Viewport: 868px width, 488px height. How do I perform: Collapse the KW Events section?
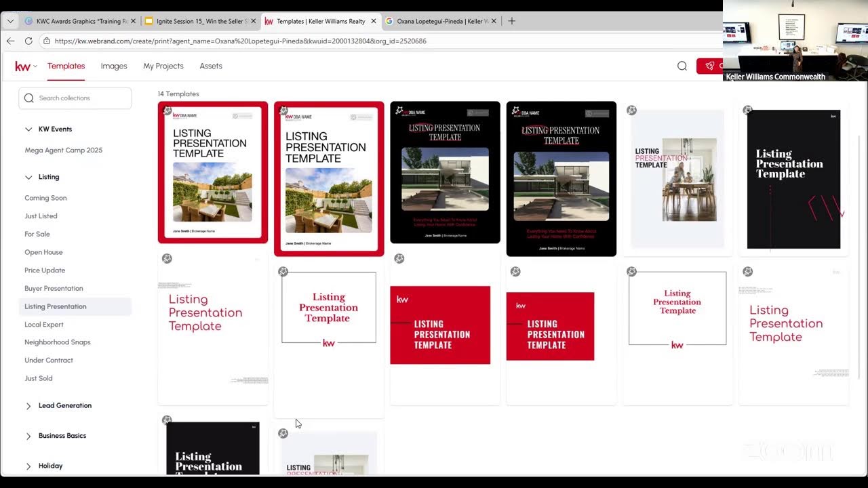point(28,129)
